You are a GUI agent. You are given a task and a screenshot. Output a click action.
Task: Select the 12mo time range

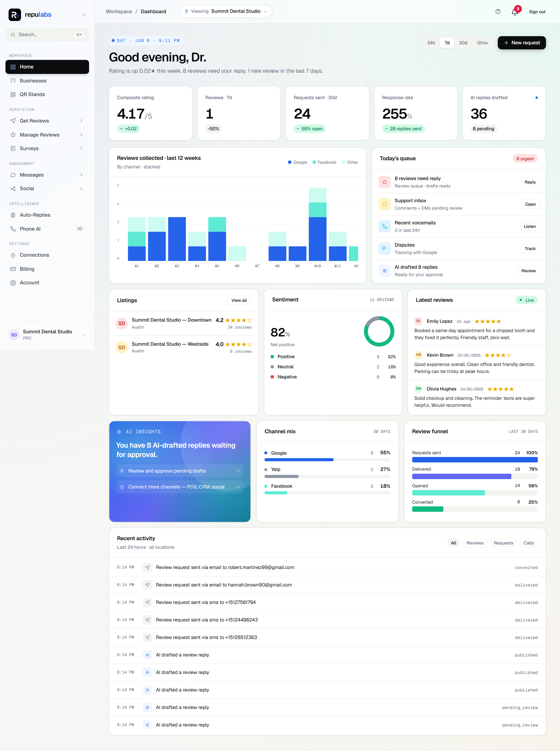pos(482,43)
